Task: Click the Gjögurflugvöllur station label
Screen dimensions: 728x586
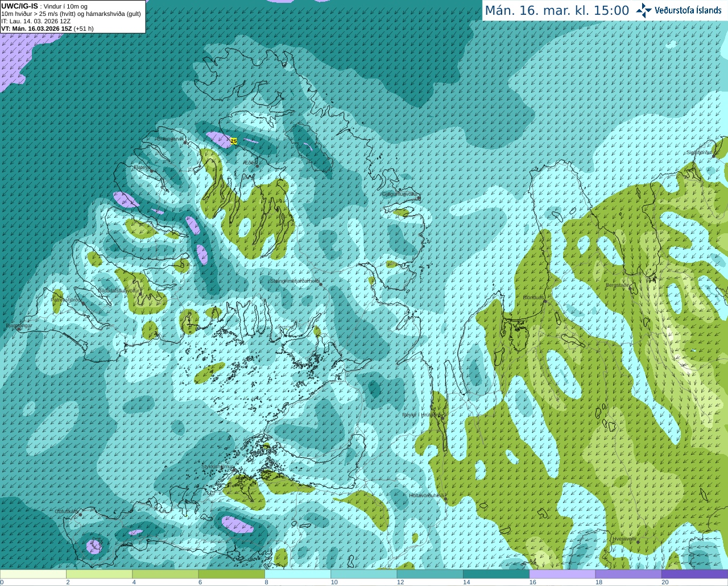Action: (x=400, y=194)
